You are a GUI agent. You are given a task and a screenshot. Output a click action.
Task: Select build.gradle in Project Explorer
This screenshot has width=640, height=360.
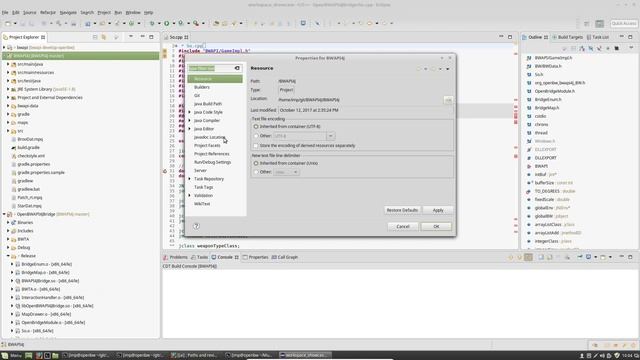[28, 147]
